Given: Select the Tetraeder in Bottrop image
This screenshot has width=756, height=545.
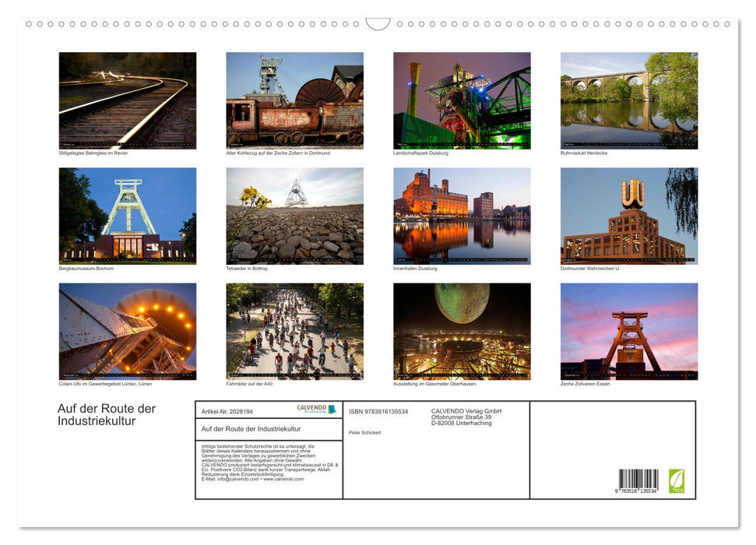Looking at the screenshot, I should [295, 215].
